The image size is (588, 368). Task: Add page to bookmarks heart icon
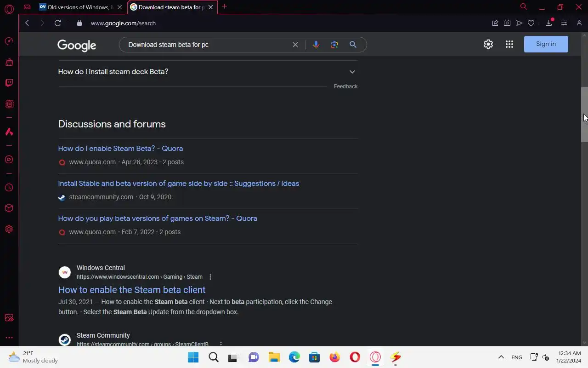point(531,23)
